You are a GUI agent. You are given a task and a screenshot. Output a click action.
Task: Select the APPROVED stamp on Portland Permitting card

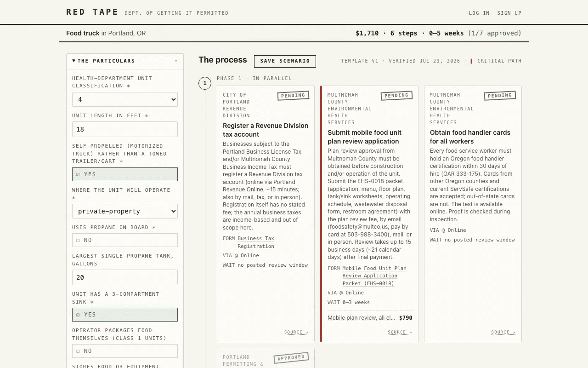point(291,358)
